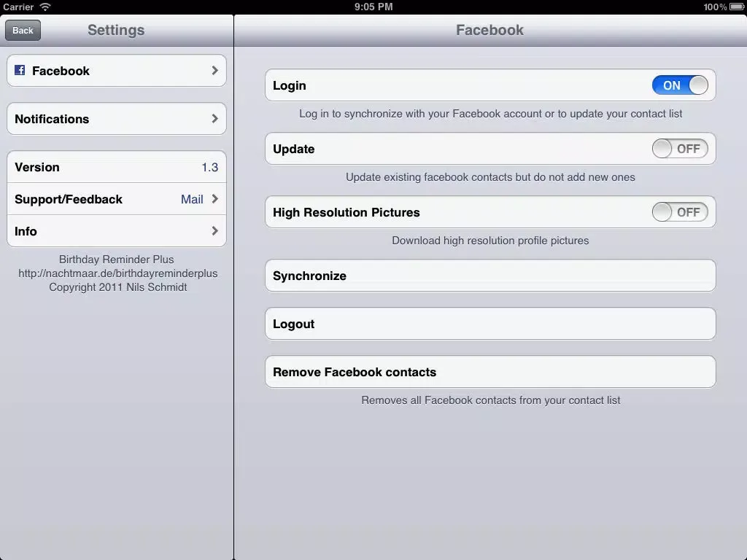Click the High Resolution Pictures label
The width and height of the screenshot is (747, 560).
coord(347,212)
